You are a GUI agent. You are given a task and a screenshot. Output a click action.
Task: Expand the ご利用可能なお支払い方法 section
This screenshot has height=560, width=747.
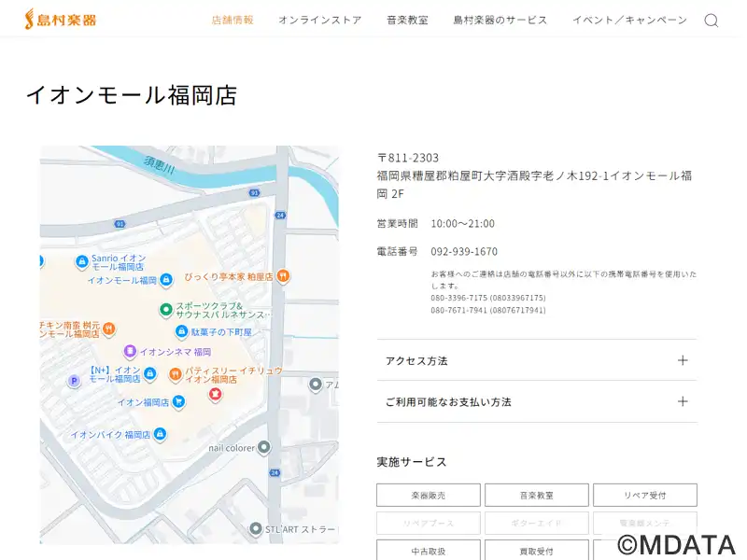[x=536, y=401]
